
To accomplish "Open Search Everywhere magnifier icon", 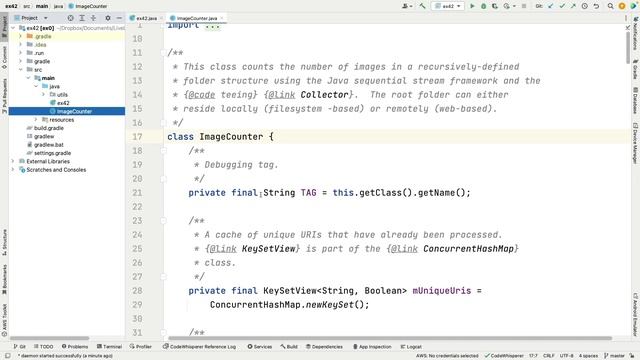I will [x=611, y=6].
